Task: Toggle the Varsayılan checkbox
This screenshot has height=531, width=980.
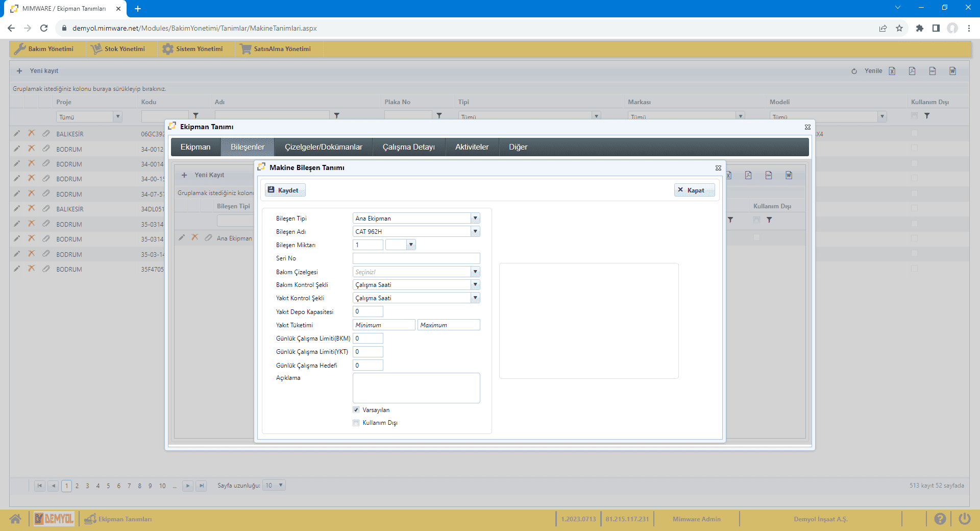Action: coord(356,410)
